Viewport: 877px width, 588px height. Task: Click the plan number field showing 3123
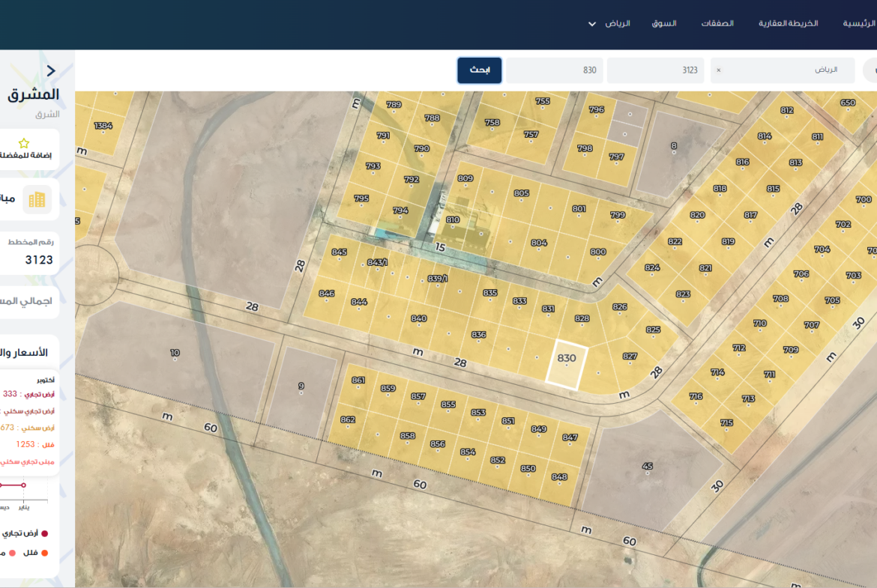click(655, 70)
